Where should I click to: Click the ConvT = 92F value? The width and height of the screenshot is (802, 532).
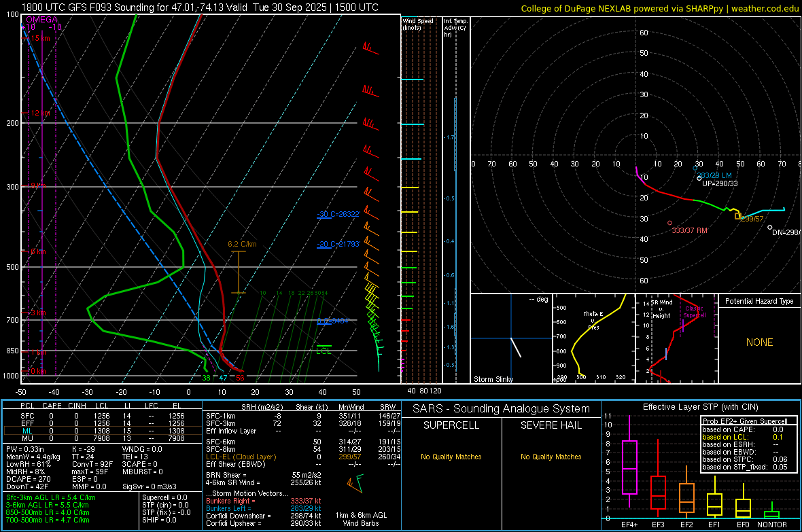(x=92, y=464)
